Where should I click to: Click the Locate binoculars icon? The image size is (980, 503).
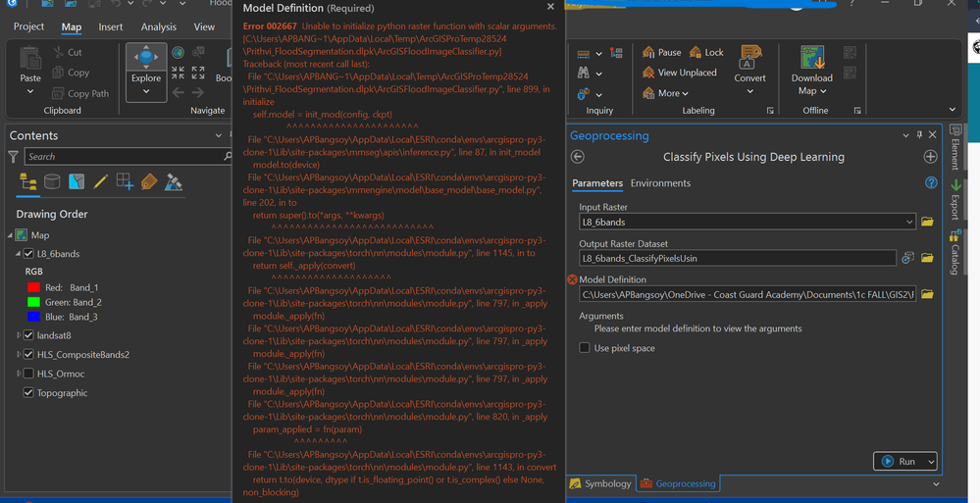tap(584, 74)
